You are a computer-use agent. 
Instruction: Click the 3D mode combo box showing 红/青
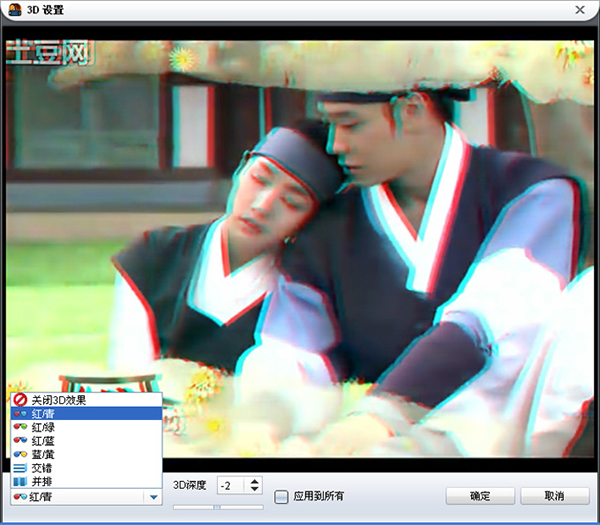tap(86, 497)
